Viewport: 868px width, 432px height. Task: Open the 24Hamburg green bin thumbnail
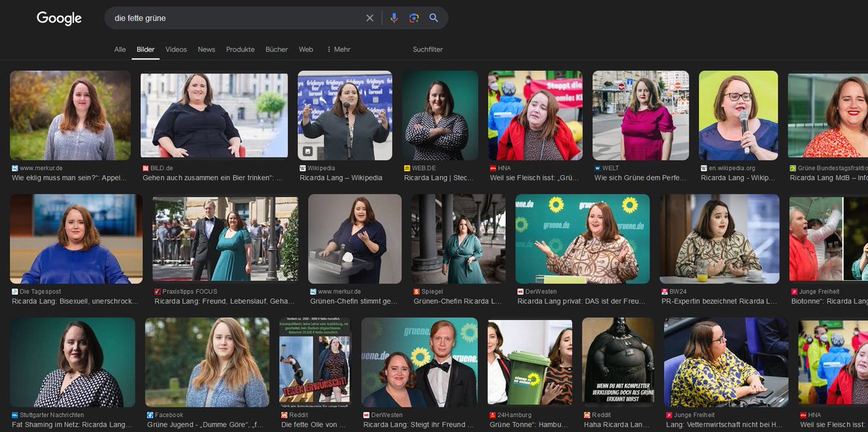click(530, 363)
